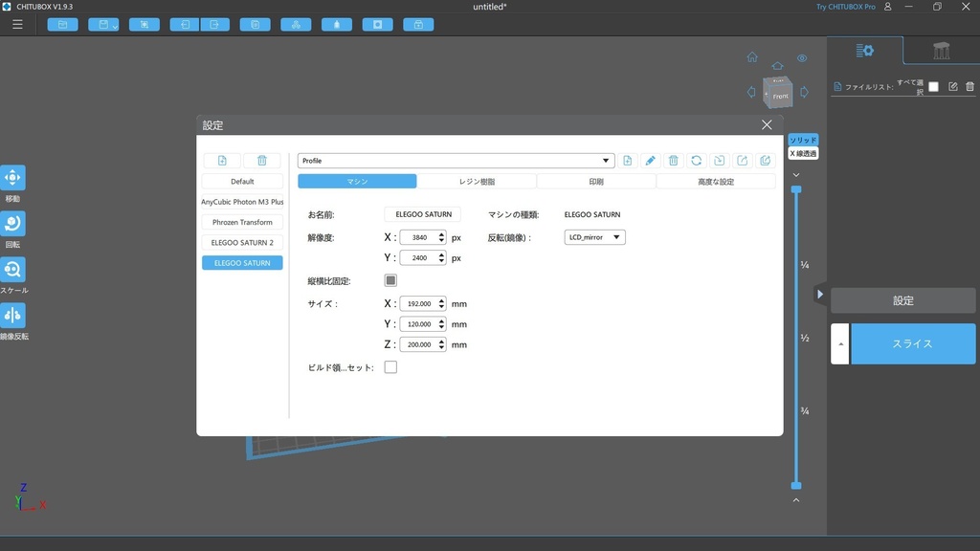Click the chevron below the layer slider
Viewport: 980px width, 551px height.
pos(796,500)
